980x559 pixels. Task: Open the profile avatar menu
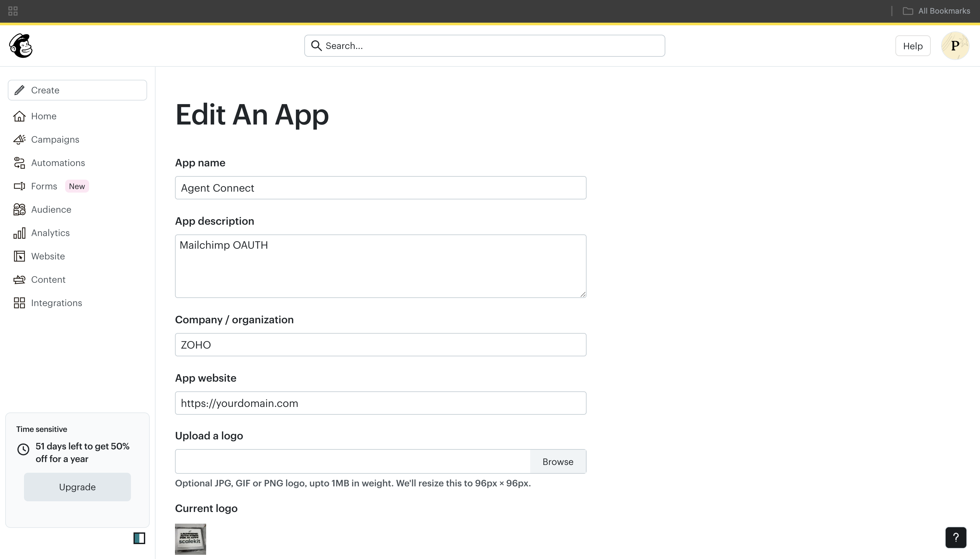coord(955,46)
